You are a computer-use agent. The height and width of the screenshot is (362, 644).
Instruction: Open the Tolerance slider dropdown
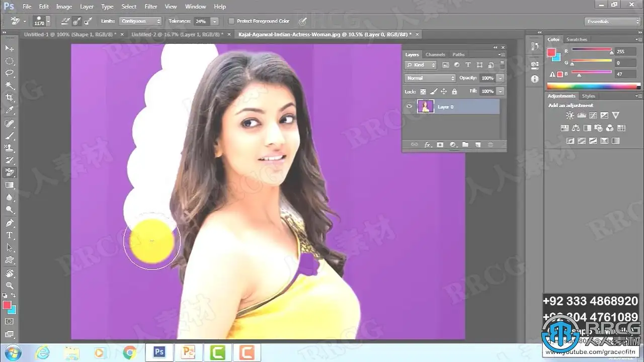pyautogui.click(x=215, y=21)
